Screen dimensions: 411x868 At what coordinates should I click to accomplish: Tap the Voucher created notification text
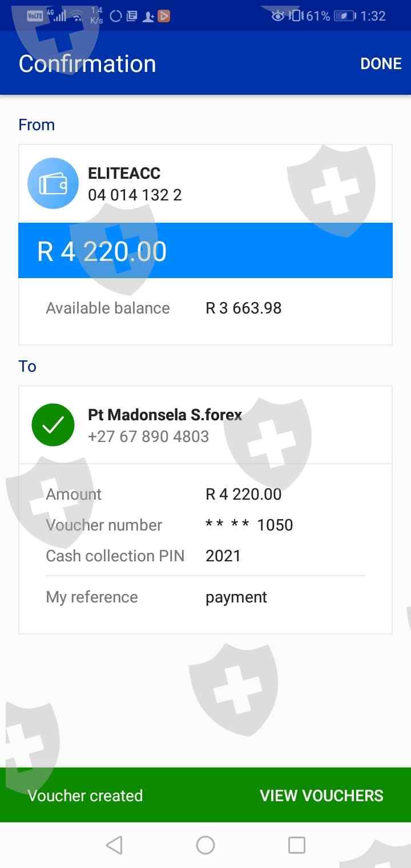click(x=85, y=795)
